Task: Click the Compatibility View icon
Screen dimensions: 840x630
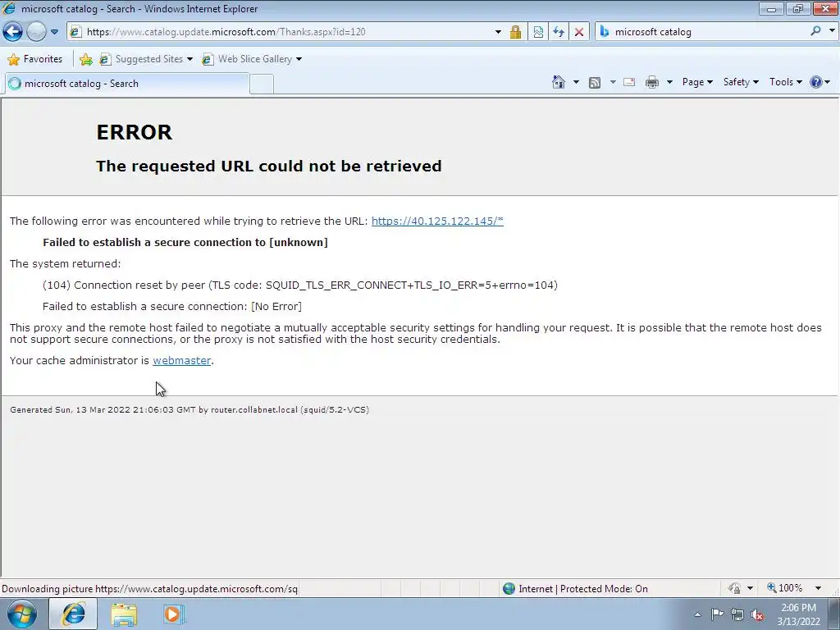Action: click(538, 32)
